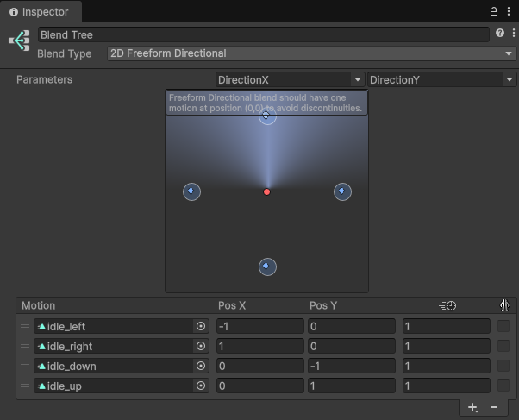
Task: Select the left motion point in blend graph
Action: click(191, 191)
